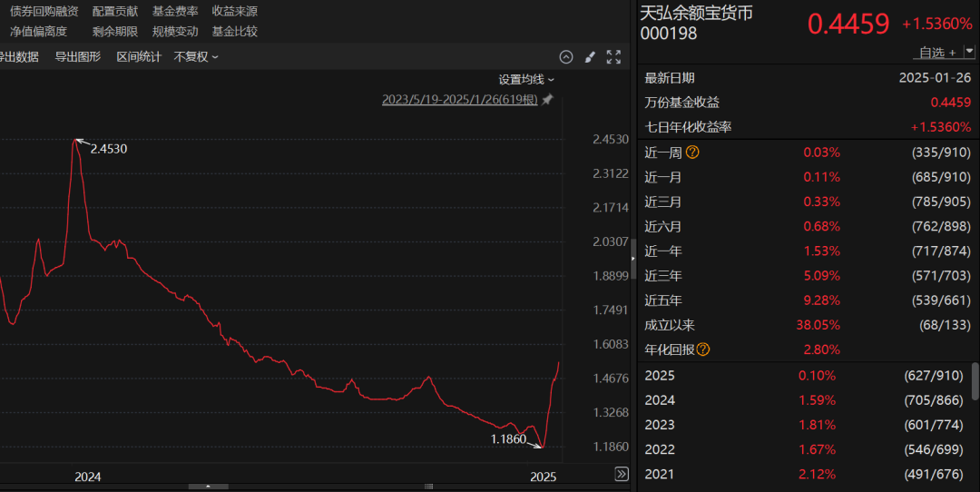The width and height of the screenshot is (980, 492).
Task: Click the large 0.4459 value in header
Action: coord(848,24)
